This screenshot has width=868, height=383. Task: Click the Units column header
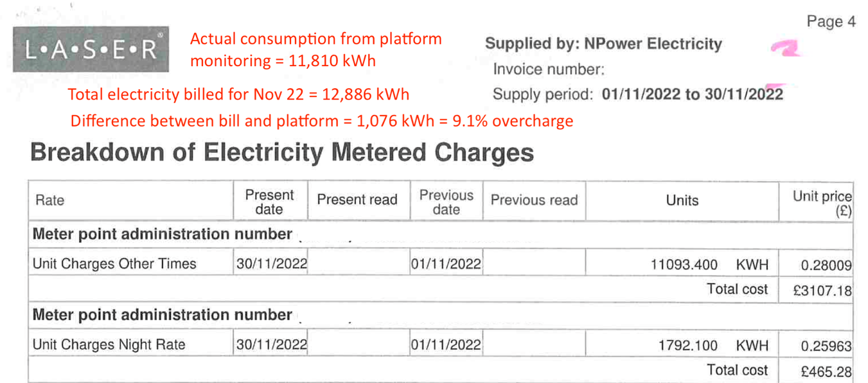click(682, 200)
